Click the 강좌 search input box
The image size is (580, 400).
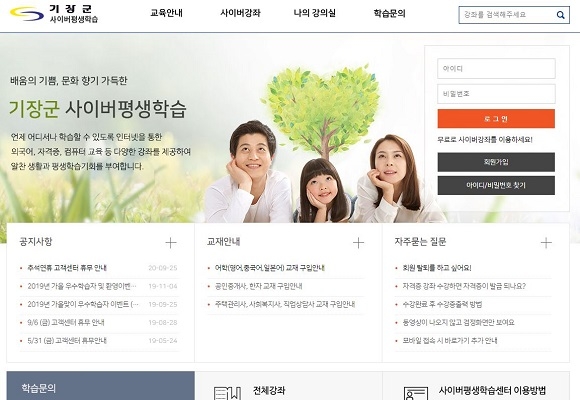point(507,15)
